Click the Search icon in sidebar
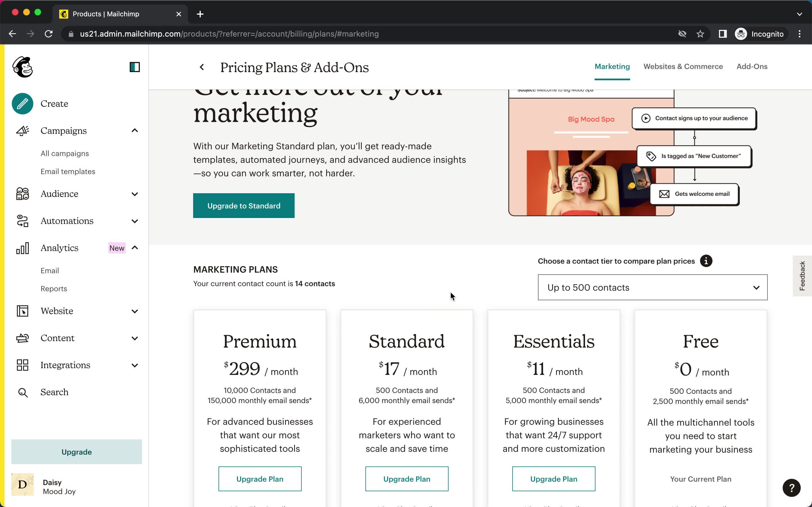This screenshot has width=812, height=507. [x=22, y=392]
